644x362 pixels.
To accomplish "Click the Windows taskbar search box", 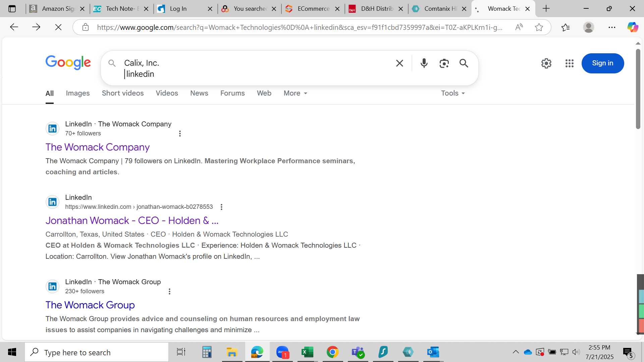I will [97, 352].
